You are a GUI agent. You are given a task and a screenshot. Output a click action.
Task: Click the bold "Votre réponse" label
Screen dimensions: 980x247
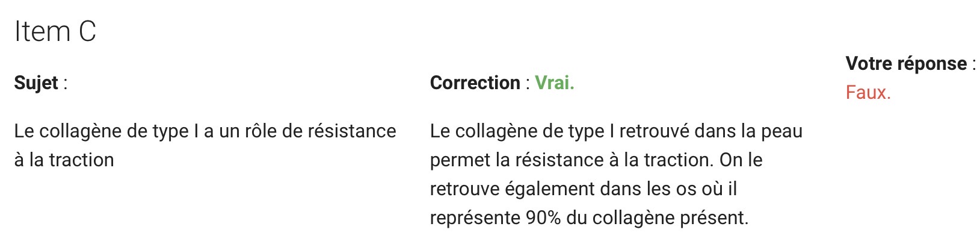(906, 63)
